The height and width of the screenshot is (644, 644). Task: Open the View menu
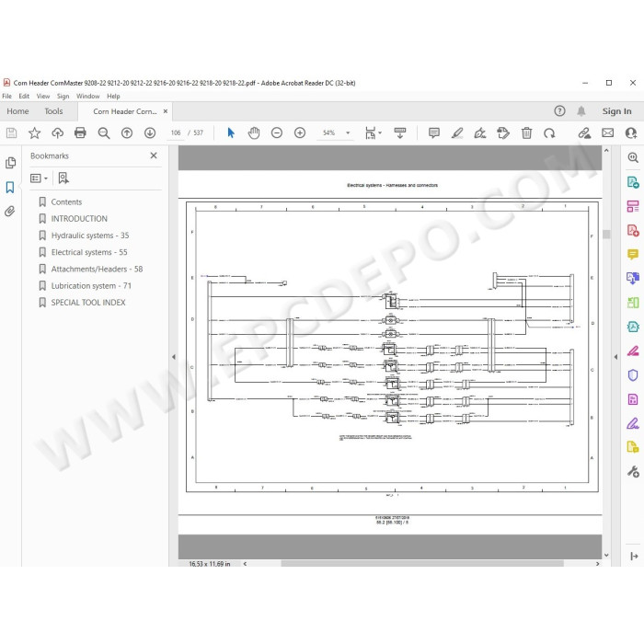click(42, 96)
